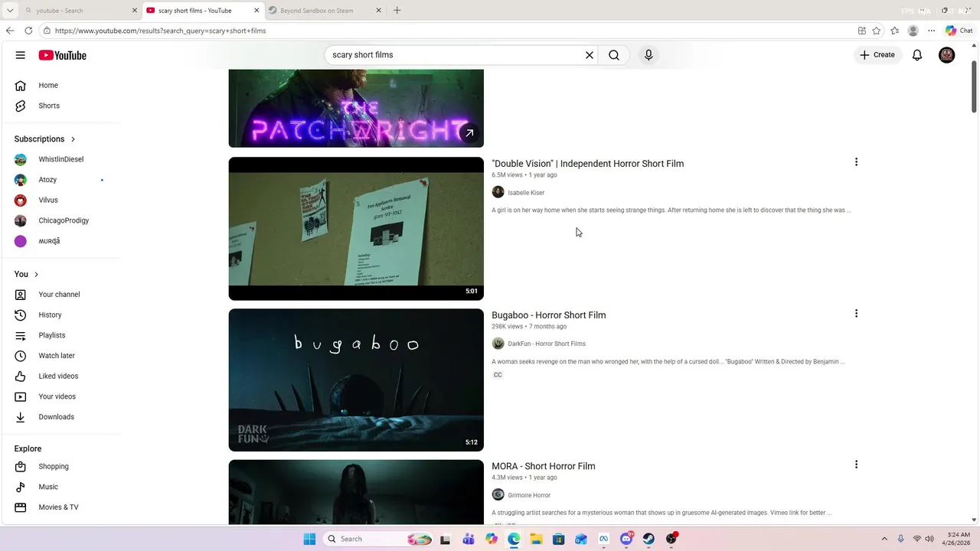Viewport: 980px width, 551px height.
Task: Open more options for Bugaboo video
Action: pos(856,314)
